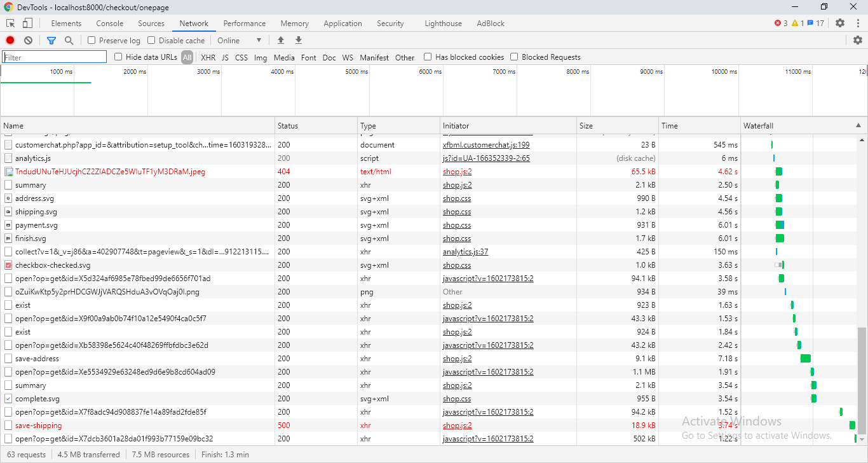Image resolution: width=868 pixels, height=463 pixels.
Task: Toggle the network filter funnel icon
Action: [51, 40]
